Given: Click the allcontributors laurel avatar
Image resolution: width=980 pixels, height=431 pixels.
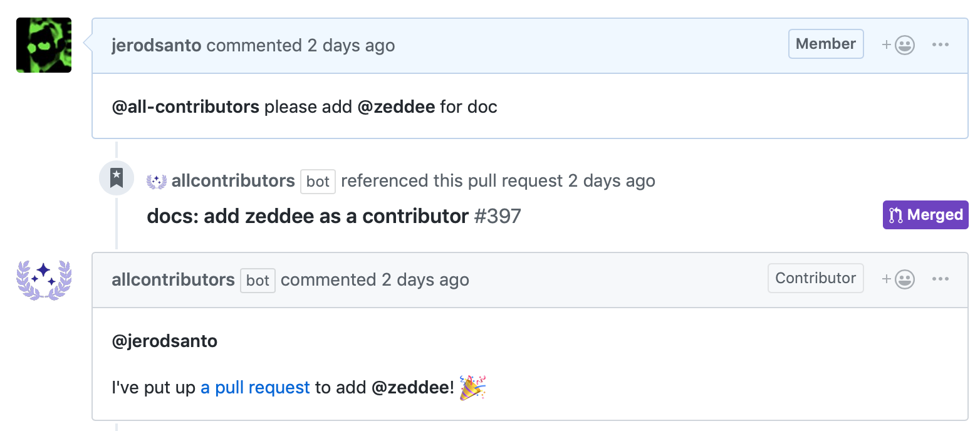Looking at the screenshot, I should pos(44,280).
